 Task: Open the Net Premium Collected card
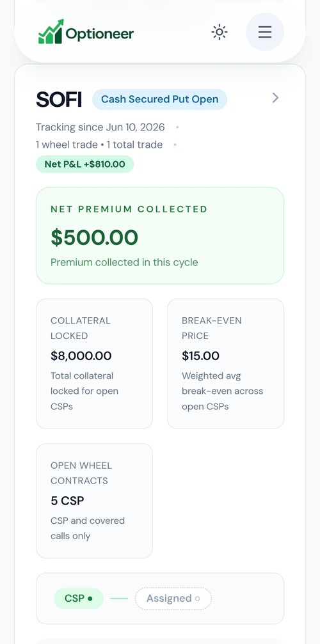(160, 236)
